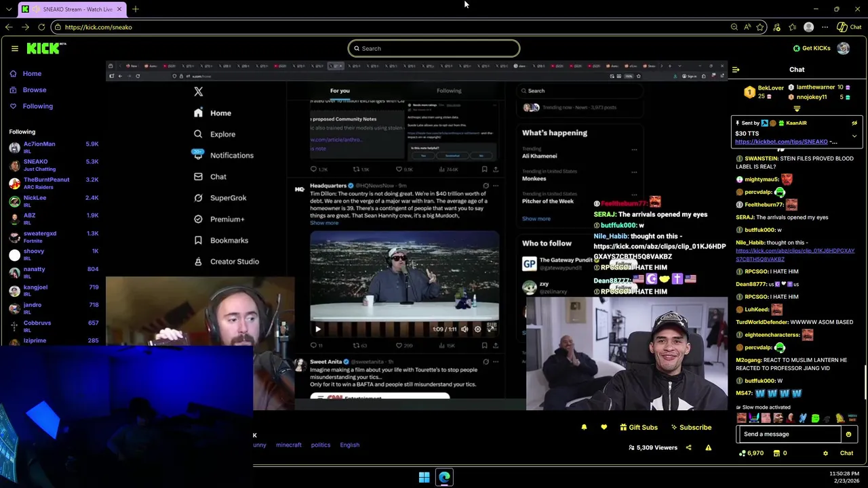Select SNEAKO Stream browser tab

pos(72,9)
